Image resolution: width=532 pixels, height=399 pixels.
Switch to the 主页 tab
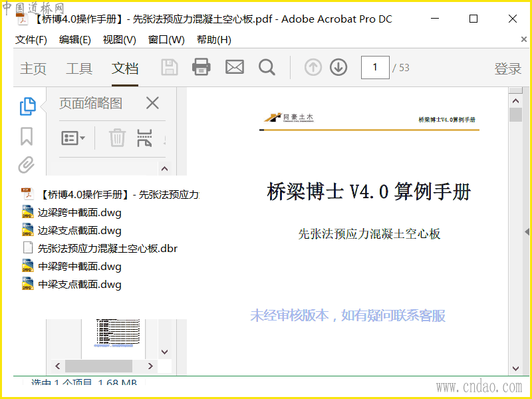point(33,68)
